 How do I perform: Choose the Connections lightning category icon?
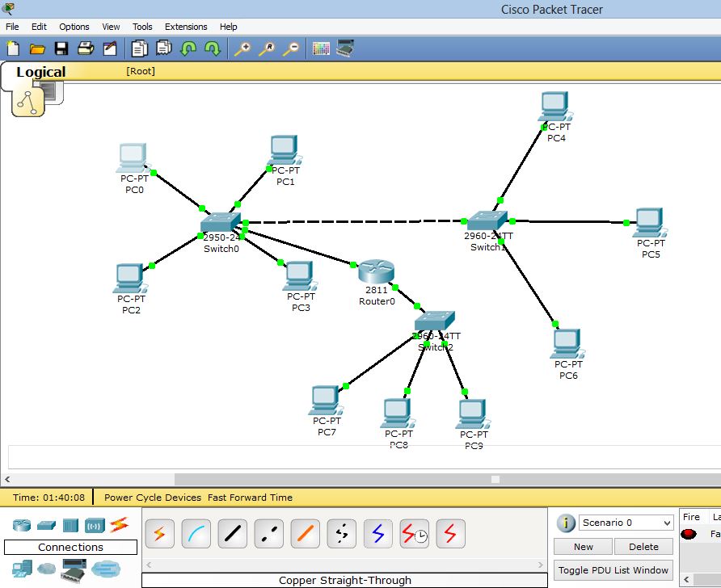pos(119,525)
